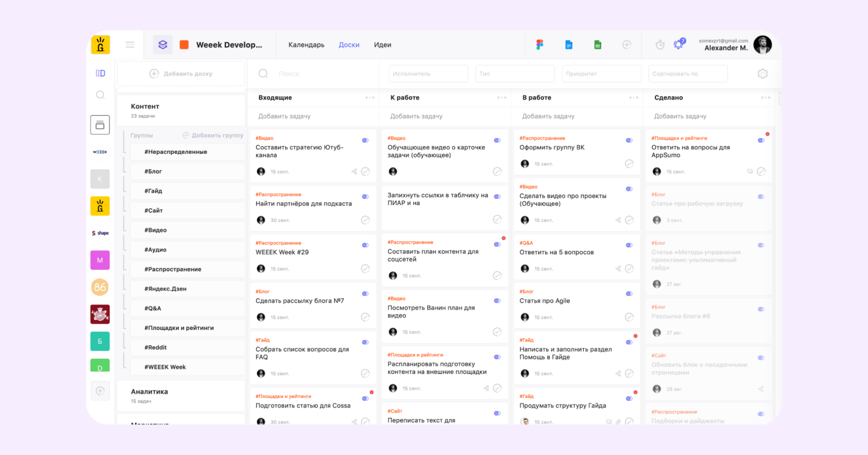Complete the 'WEEEK Week #29' task

(x=365, y=269)
